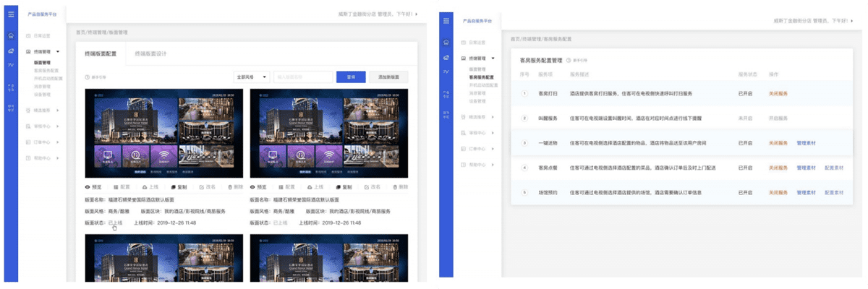Select 版面管理 in the left screen submenu

(x=42, y=63)
